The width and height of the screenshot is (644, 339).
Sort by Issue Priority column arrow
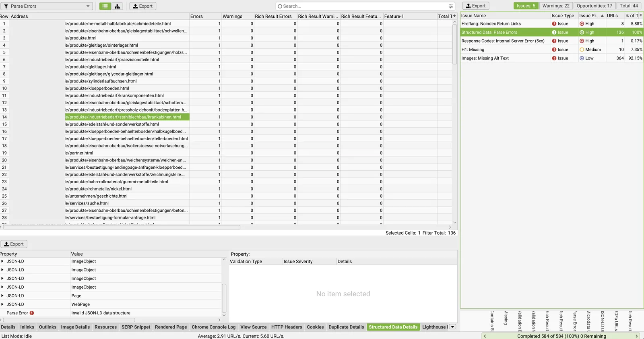(x=602, y=16)
